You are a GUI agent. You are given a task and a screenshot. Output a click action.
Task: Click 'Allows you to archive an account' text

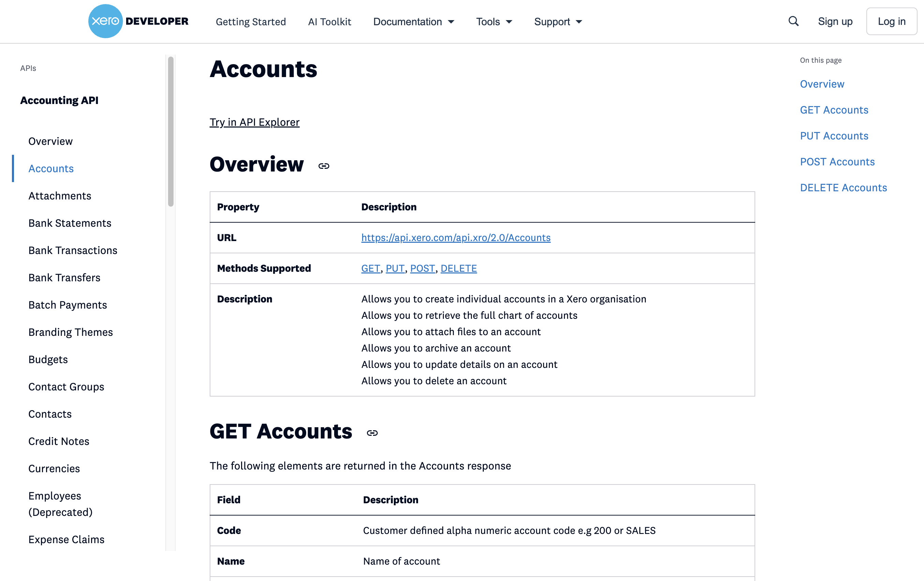click(436, 348)
